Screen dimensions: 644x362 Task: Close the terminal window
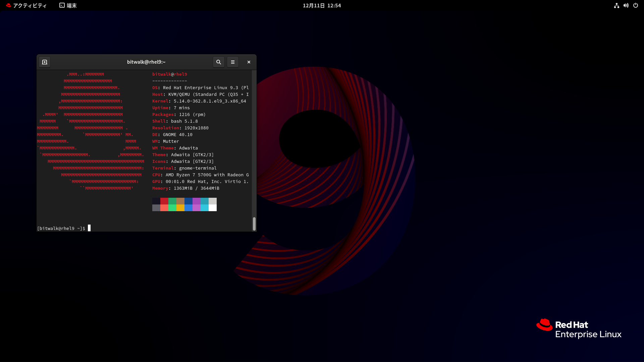[x=249, y=62]
